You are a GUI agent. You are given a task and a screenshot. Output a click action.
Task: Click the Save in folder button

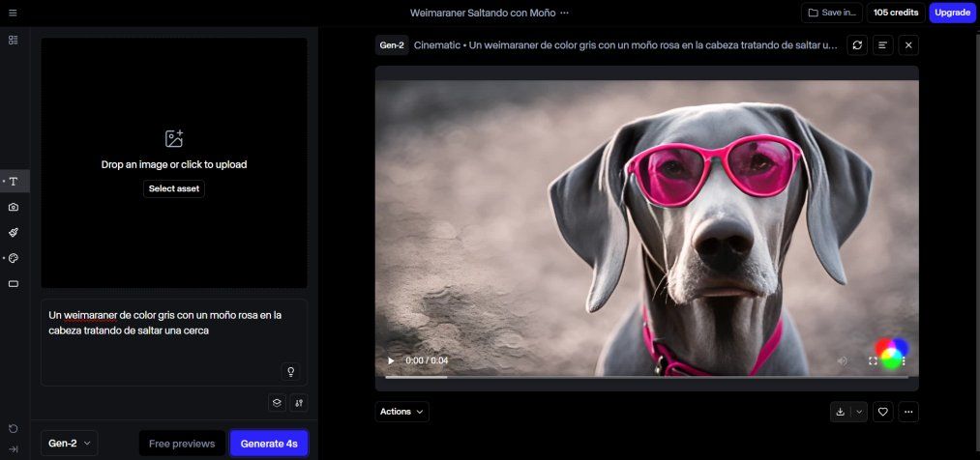832,13
